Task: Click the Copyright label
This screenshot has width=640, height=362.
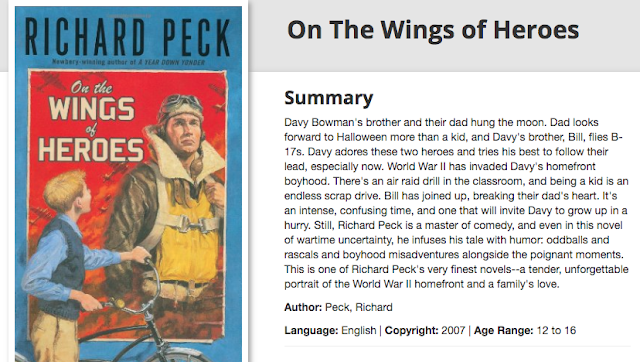Action: (x=411, y=330)
